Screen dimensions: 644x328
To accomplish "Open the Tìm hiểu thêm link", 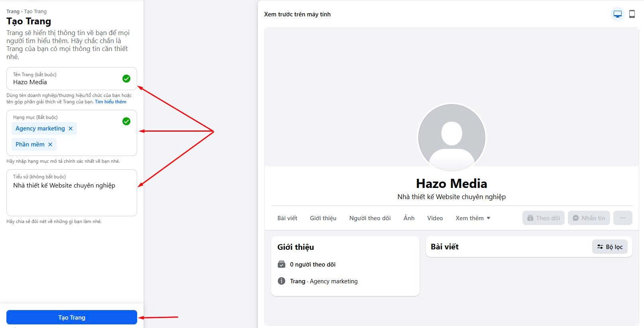I will 110,102.
